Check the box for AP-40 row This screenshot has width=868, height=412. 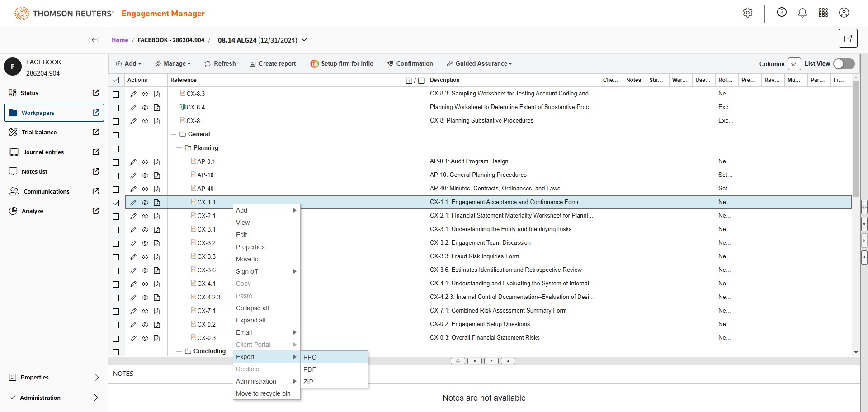coord(116,189)
